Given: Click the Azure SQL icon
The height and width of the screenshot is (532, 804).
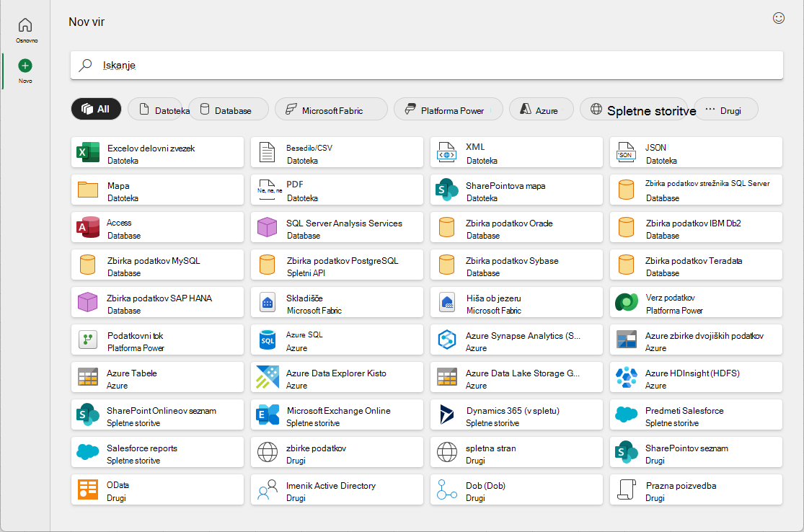Looking at the screenshot, I should [x=267, y=340].
